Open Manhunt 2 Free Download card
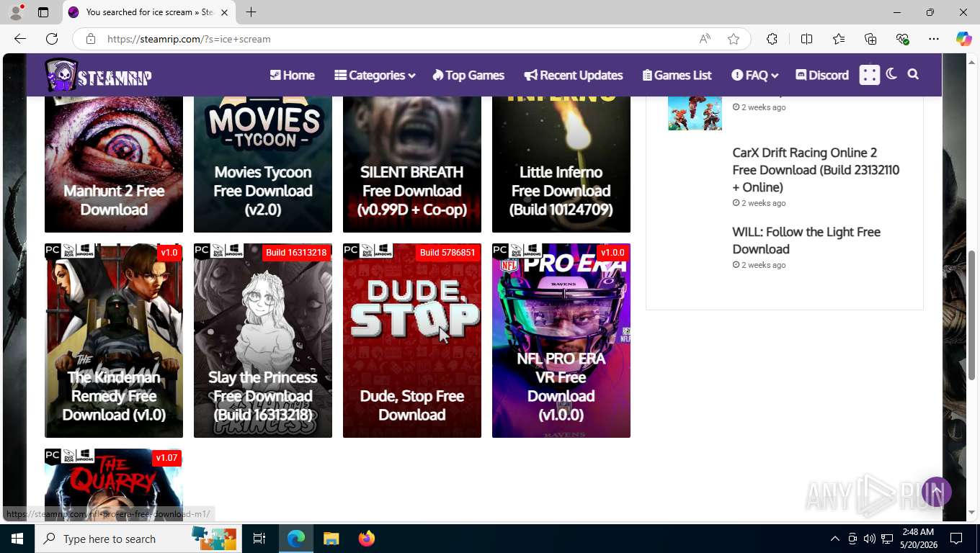Image resolution: width=980 pixels, height=553 pixels. 114,164
